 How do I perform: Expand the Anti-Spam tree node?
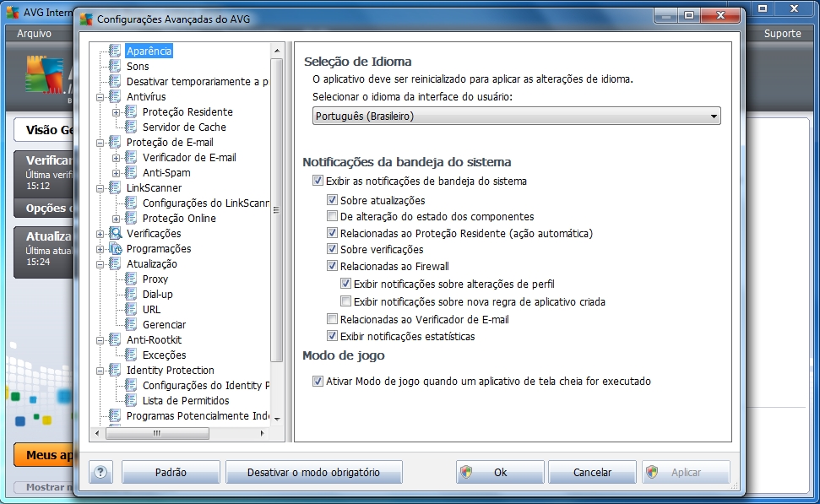click(116, 173)
